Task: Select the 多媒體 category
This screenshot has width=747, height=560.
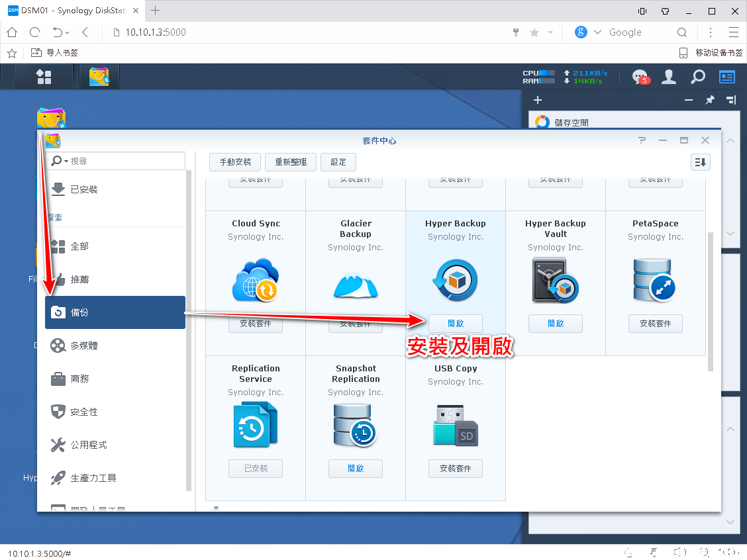Action: point(84,346)
